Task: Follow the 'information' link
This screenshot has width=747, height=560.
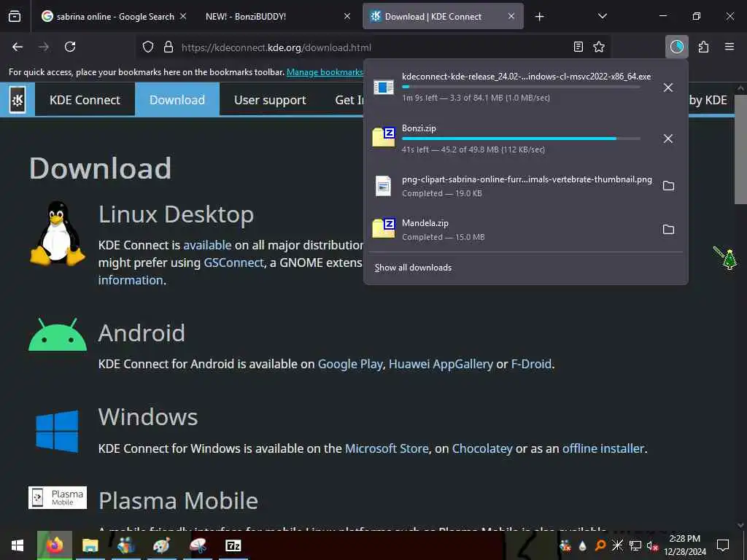Action: pos(131,280)
